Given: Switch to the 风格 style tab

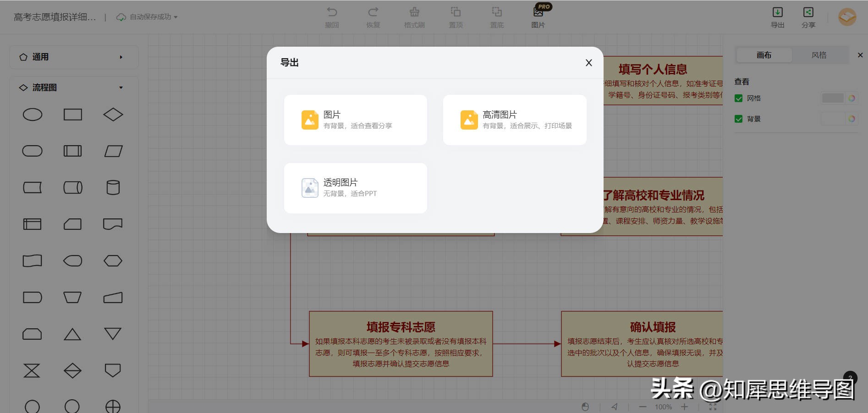Looking at the screenshot, I should 819,54.
